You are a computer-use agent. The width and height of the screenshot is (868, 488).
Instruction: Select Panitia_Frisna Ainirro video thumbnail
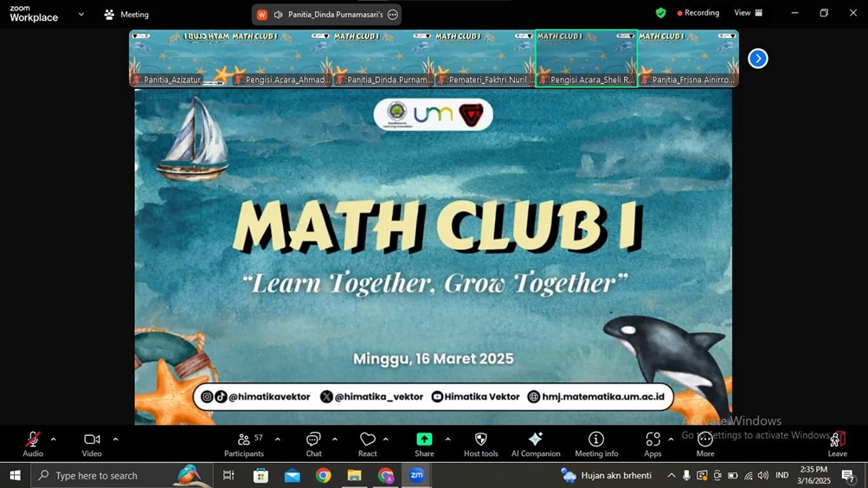(x=688, y=59)
